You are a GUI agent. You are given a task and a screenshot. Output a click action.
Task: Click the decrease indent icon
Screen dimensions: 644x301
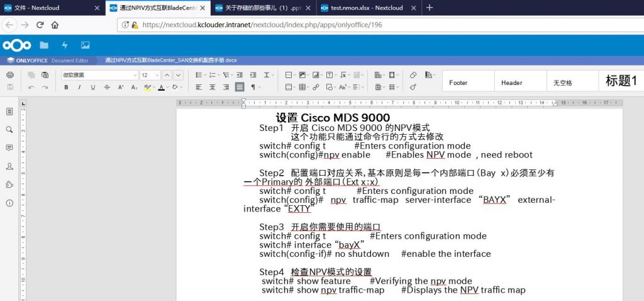click(240, 75)
